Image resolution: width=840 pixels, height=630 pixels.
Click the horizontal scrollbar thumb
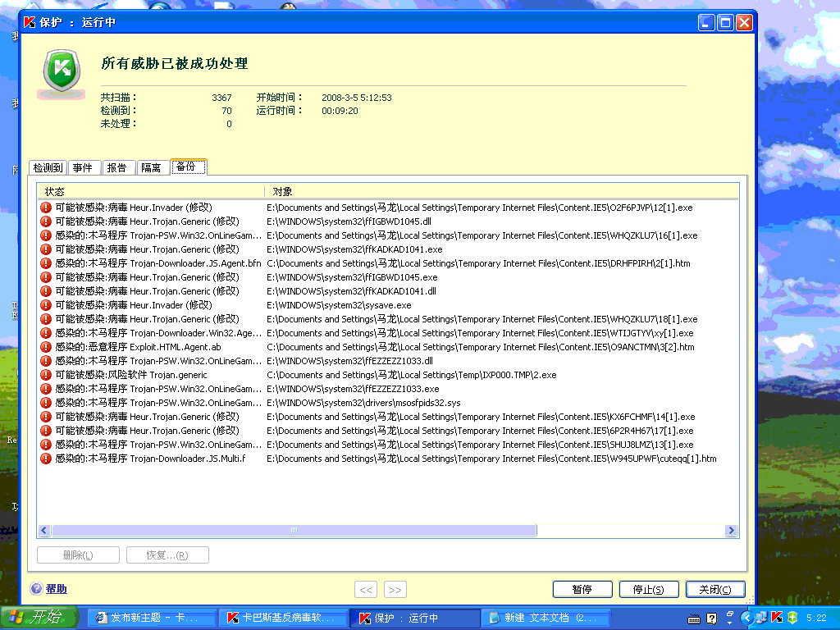(x=294, y=531)
